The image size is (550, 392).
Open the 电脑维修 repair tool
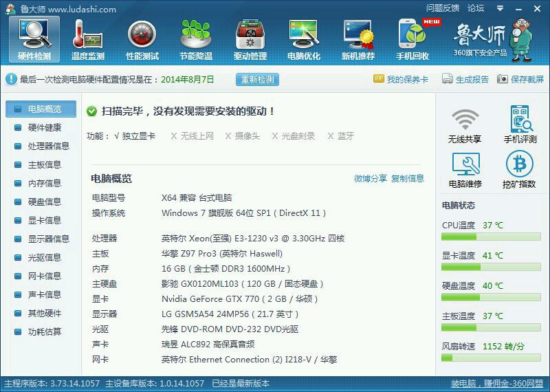tap(465, 170)
